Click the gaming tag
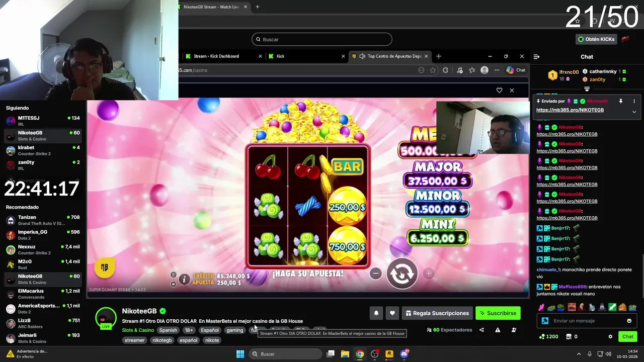Viewport: 644px width, 362px height. pyautogui.click(x=234, y=330)
